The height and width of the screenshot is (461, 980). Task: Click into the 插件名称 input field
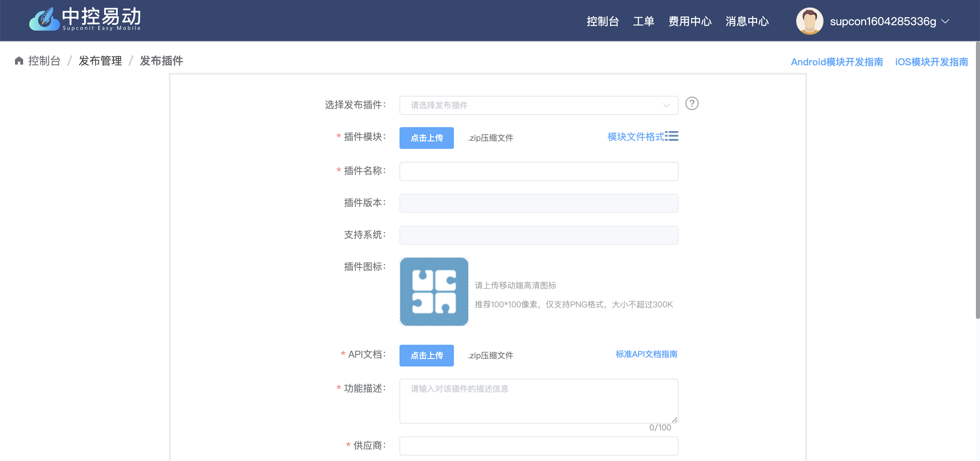click(538, 171)
